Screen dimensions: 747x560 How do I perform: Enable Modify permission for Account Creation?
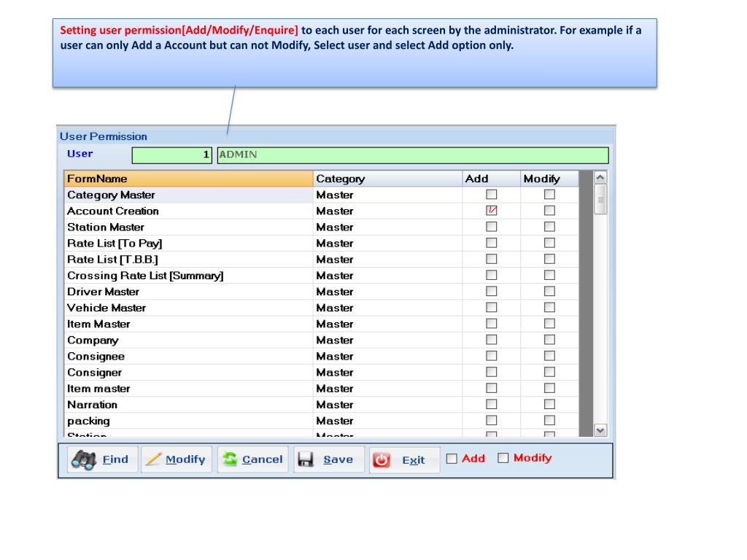coord(549,211)
